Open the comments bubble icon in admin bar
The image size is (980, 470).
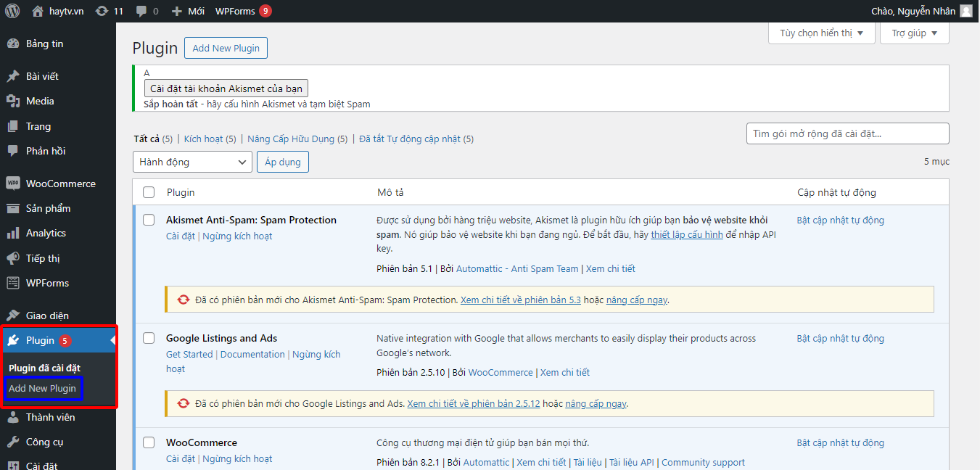pos(141,12)
